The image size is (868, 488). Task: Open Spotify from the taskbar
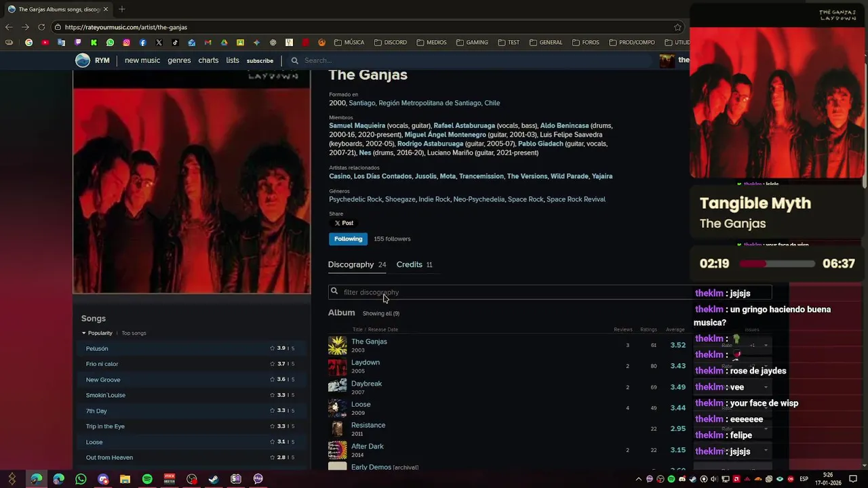(x=147, y=479)
